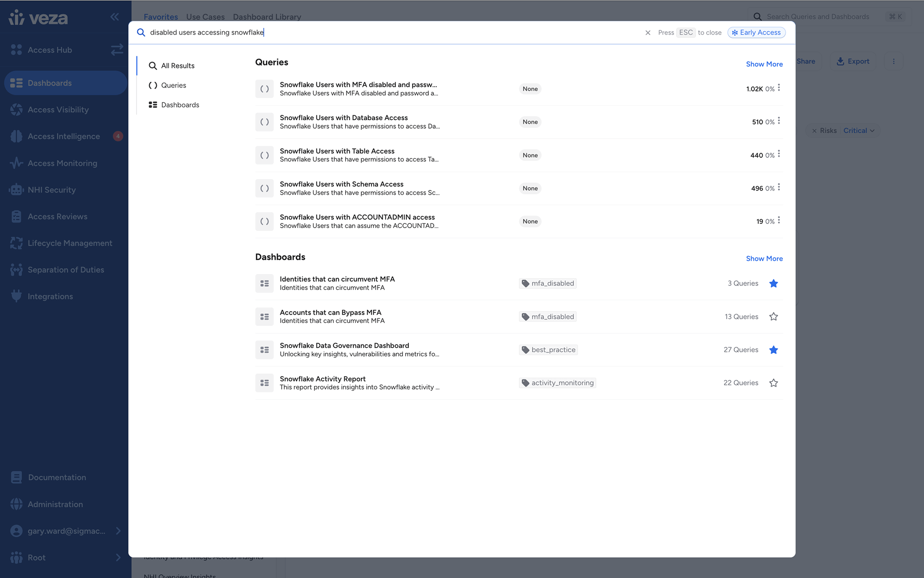Show more Dashboards results
The image size is (924, 578).
(764, 258)
